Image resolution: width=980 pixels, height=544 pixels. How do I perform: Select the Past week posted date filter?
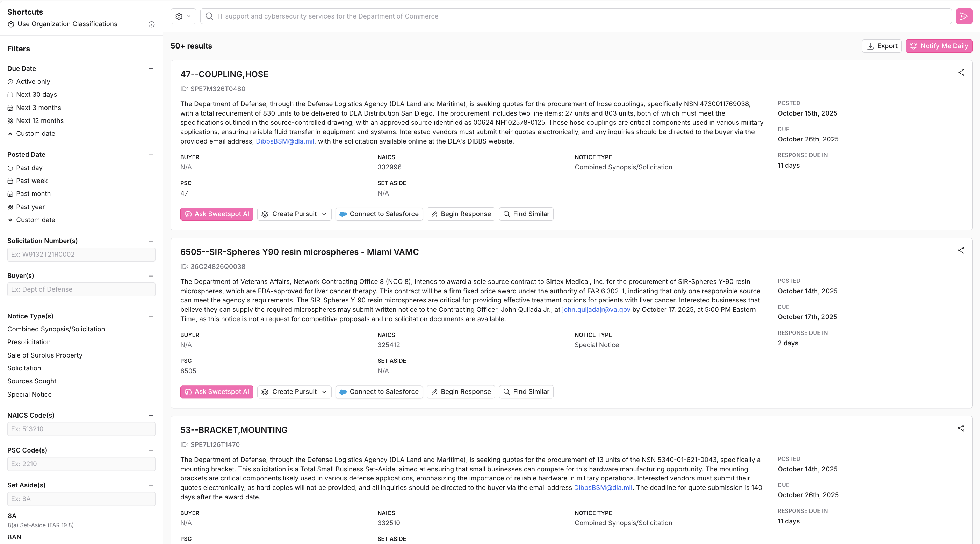tap(31, 181)
